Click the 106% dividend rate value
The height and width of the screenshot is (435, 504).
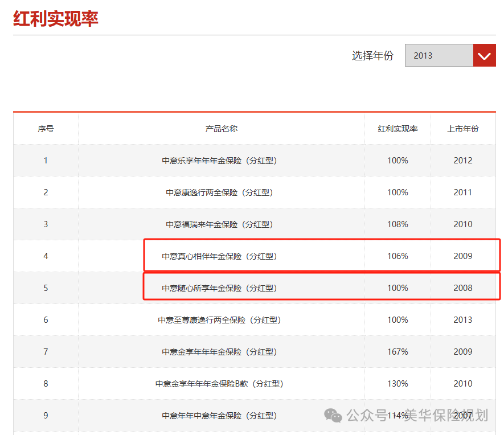(x=398, y=256)
